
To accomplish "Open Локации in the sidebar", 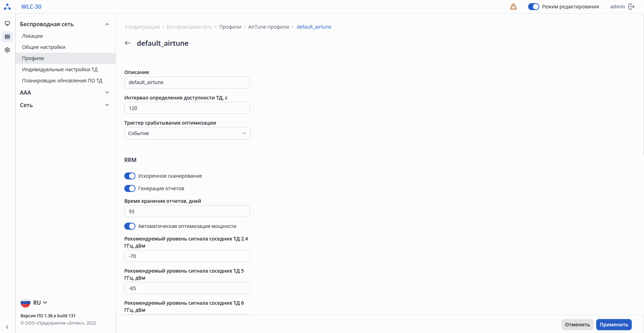I will [x=32, y=36].
